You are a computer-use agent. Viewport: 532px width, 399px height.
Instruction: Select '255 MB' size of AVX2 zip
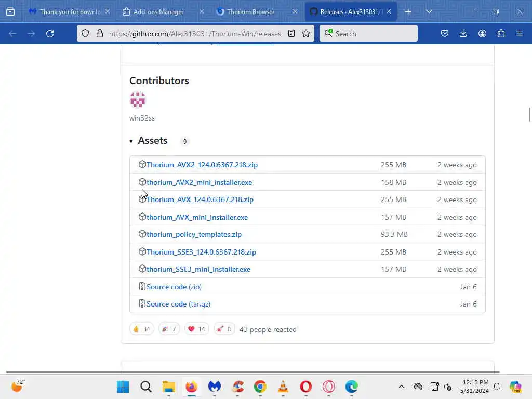393,165
